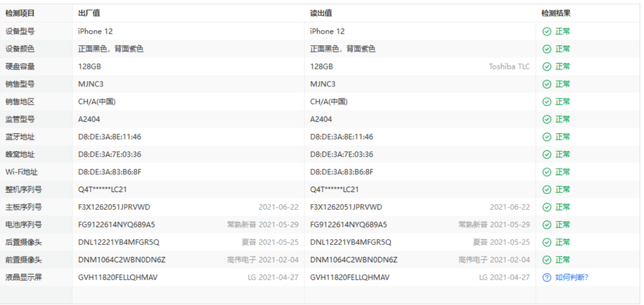Viewport: 644px width, 305px height.
Task: Open the 如何判断? link
Action: point(572,278)
